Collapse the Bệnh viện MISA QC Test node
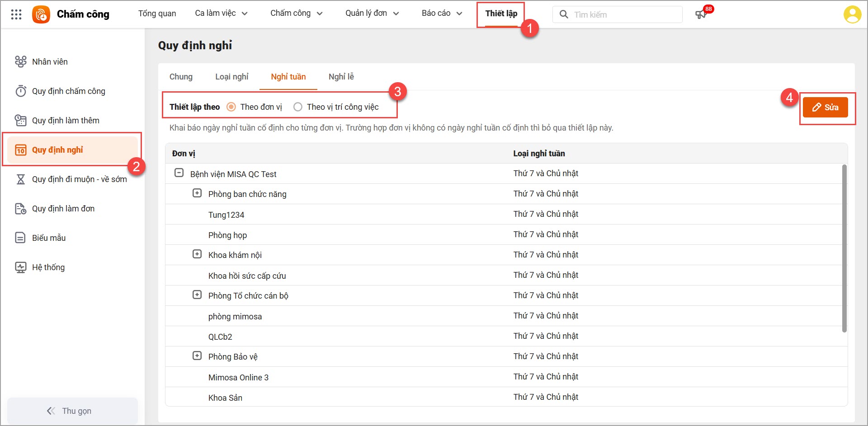The width and height of the screenshot is (868, 426). coord(179,173)
